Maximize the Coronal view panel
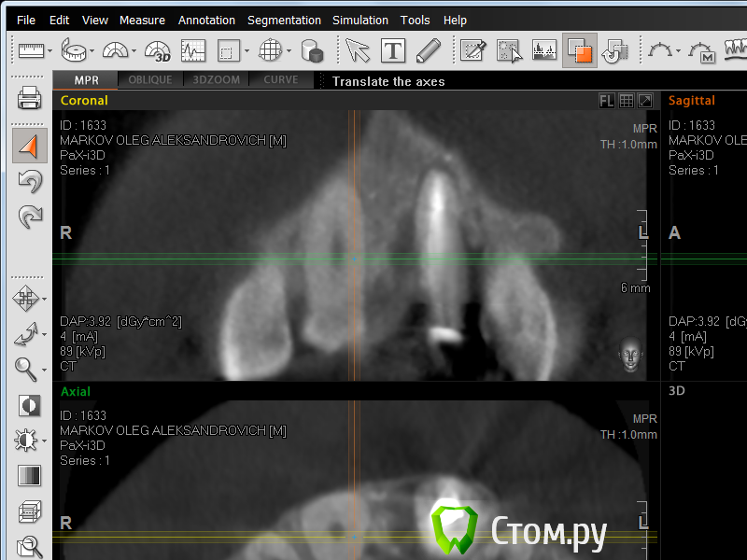This screenshot has height=560, width=747. pyautogui.click(x=644, y=101)
